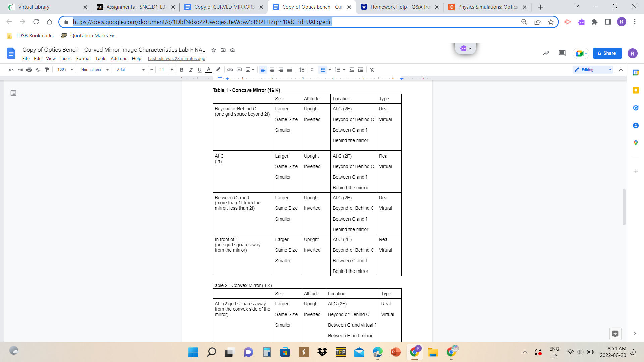Open Google Tasks from the side panel
The image size is (644, 362).
(636, 108)
